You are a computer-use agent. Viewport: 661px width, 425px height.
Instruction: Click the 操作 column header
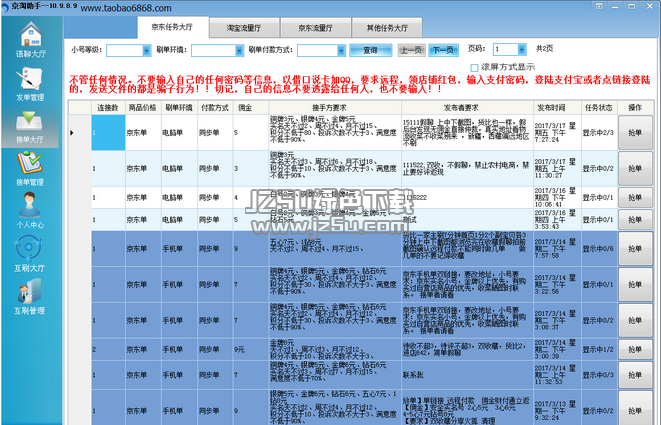[635, 108]
